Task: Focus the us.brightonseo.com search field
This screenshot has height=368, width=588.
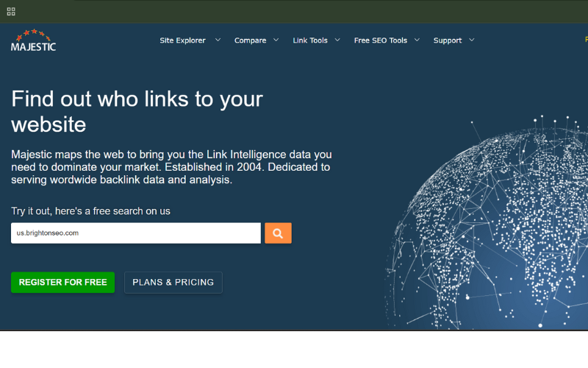Action: 136,233
